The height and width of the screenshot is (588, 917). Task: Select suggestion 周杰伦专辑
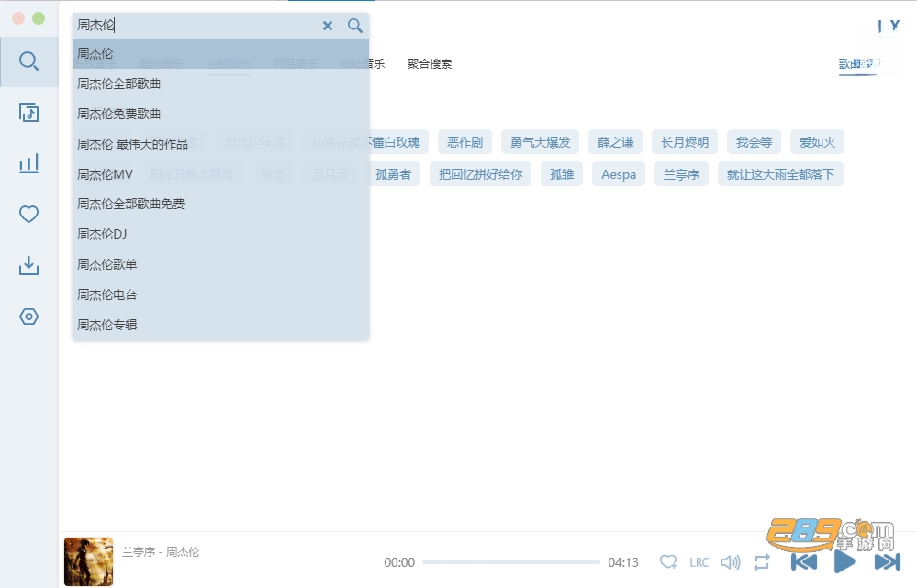click(x=220, y=325)
